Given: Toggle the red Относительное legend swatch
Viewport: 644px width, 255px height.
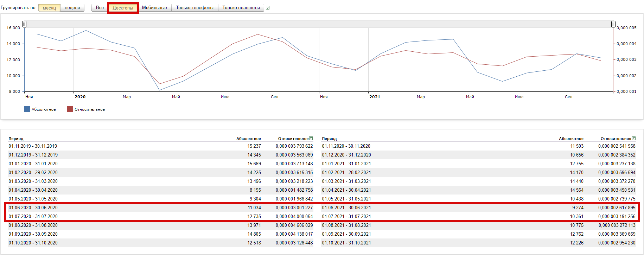Looking at the screenshot, I should [x=70, y=109].
